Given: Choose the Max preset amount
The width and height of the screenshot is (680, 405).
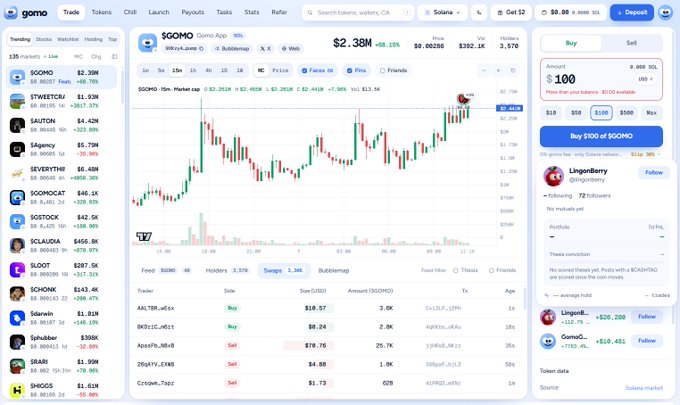Looking at the screenshot, I should (x=651, y=113).
